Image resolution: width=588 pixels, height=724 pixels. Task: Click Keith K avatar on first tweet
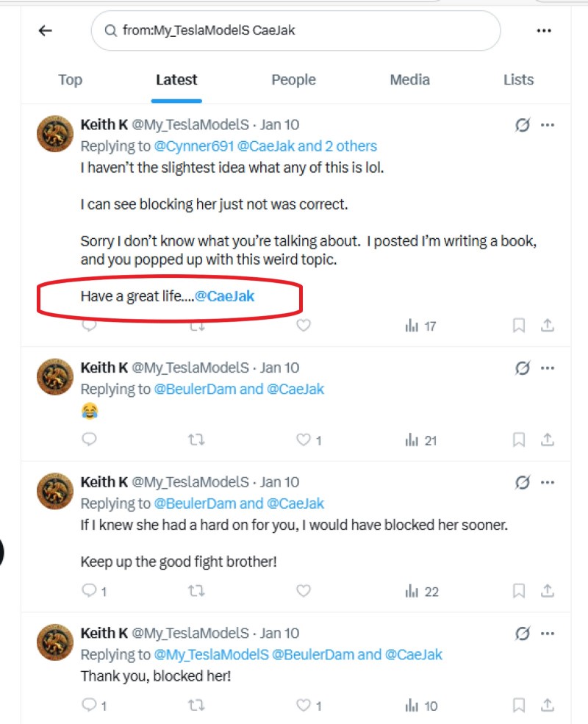[55, 134]
